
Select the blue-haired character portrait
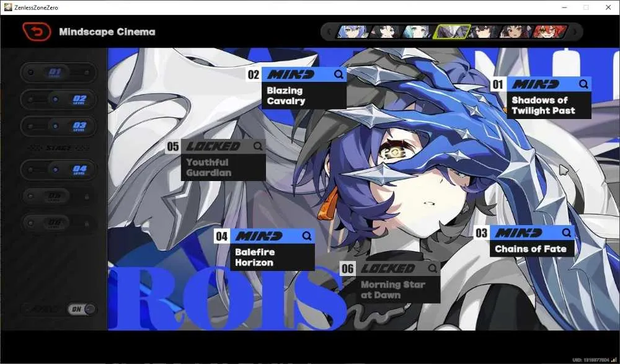tap(353, 32)
